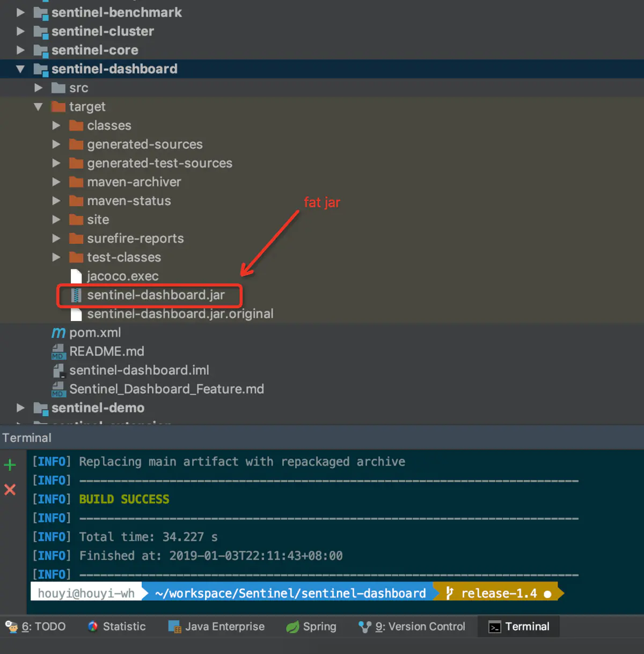Select sentinel-dashboard.jar.original in the tree
This screenshot has width=644, height=654.
(x=180, y=314)
